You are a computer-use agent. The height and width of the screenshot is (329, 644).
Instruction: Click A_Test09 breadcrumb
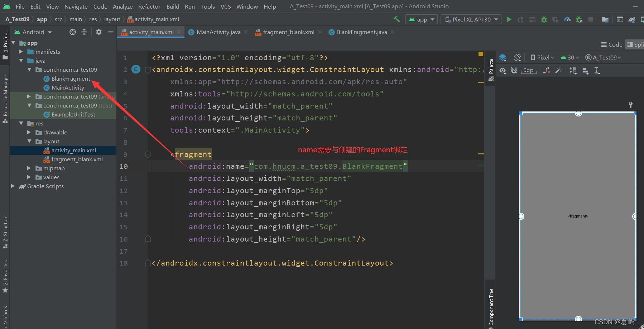(x=17, y=19)
